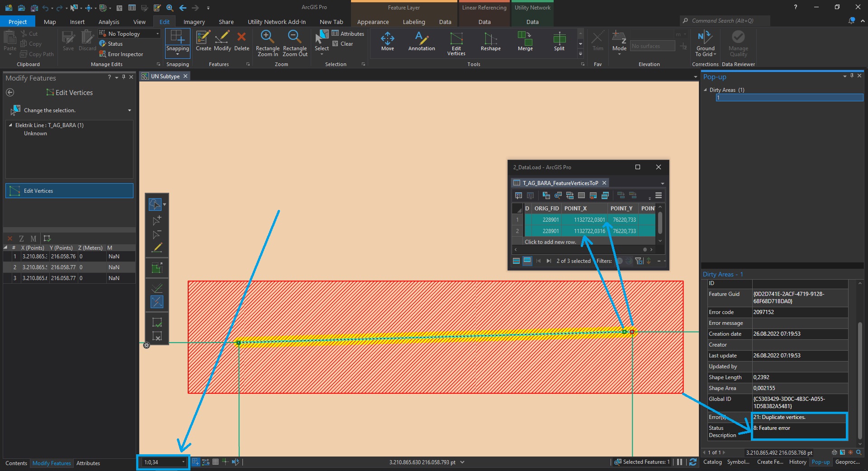Pause map drawing with the pause button
Viewport: 868px width, 471px height.
point(679,462)
